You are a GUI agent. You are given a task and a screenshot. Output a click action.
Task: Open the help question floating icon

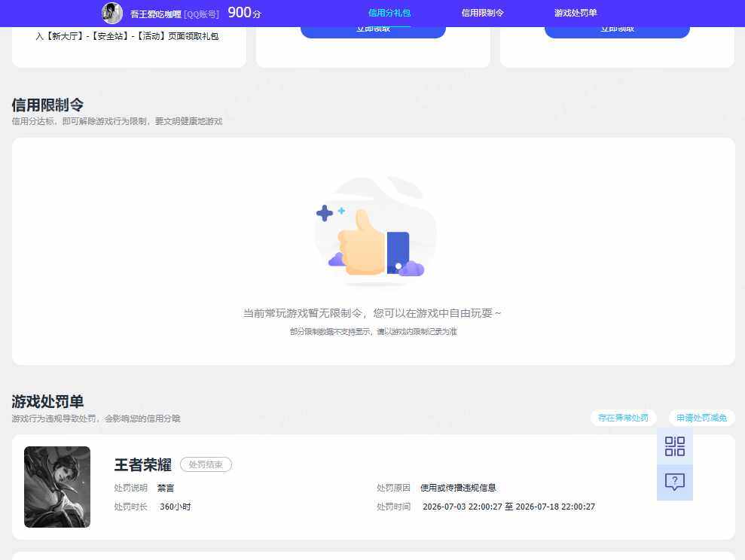[675, 482]
